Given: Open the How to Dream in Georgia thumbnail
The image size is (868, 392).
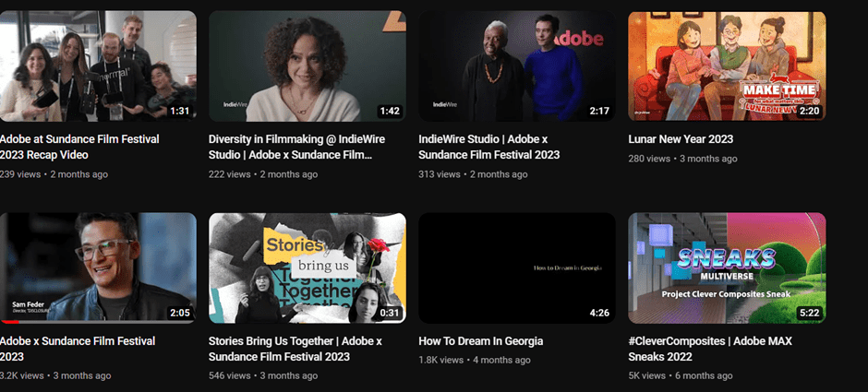Looking at the screenshot, I should coord(517,267).
